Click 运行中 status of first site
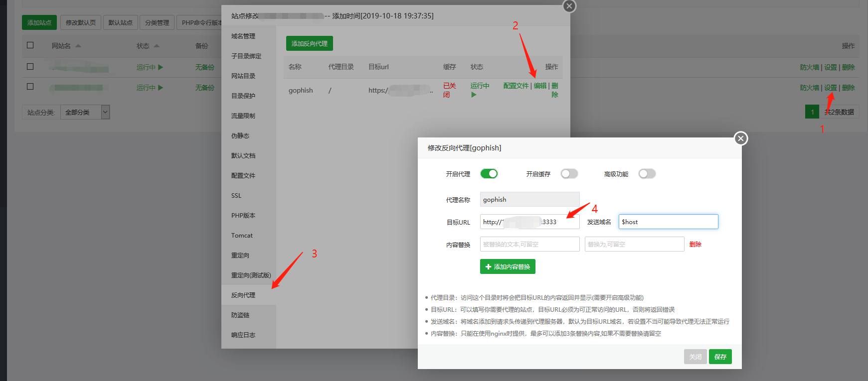Image resolution: width=868 pixels, height=381 pixels. [x=150, y=67]
